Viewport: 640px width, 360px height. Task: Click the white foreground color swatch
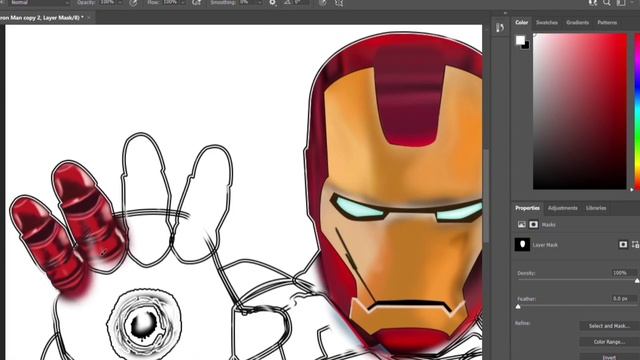pos(520,40)
